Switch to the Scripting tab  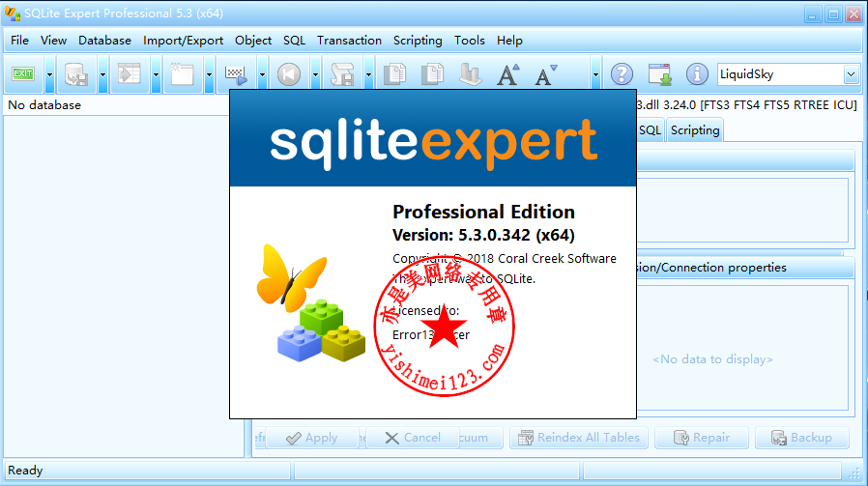[695, 130]
